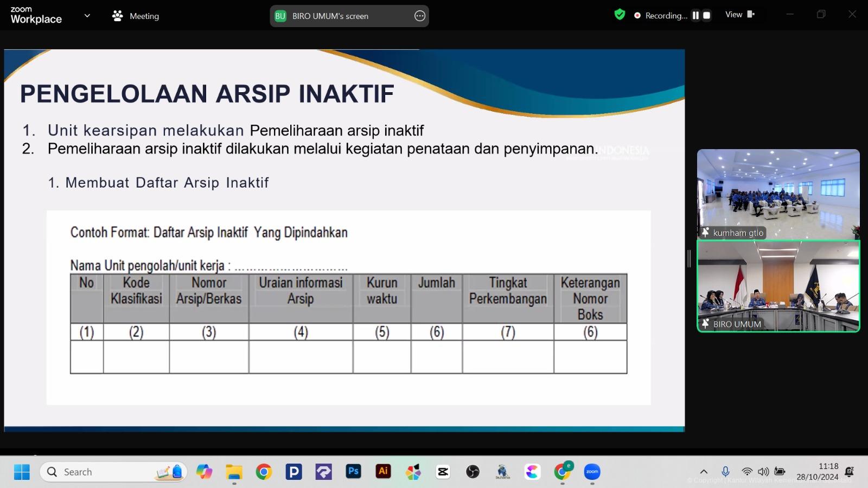Click the BIRO UMUM's screen label
The image size is (868, 488).
(x=330, y=16)
